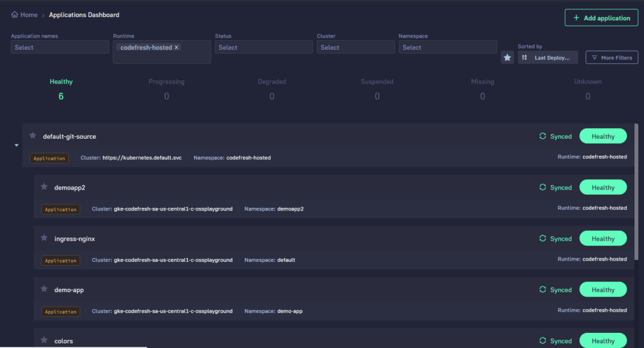Click the Add application button
Screen dimensions: 644x348
(x=601, y=18)
